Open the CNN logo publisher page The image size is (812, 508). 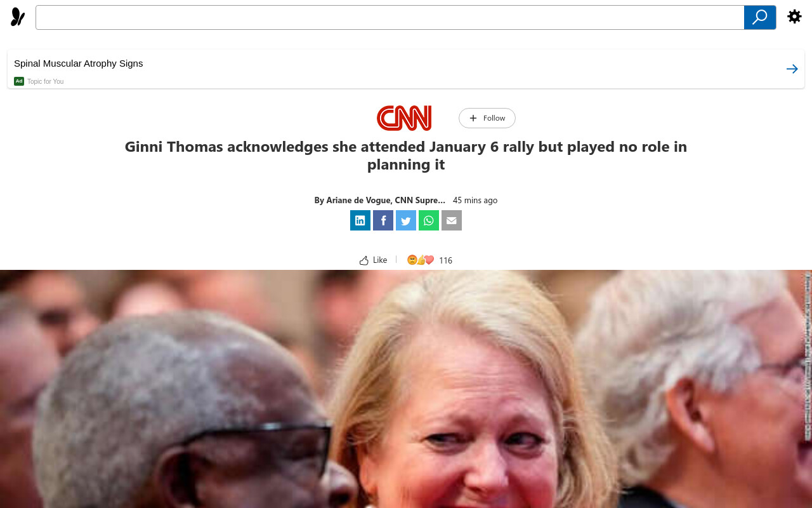click(404, 118)
